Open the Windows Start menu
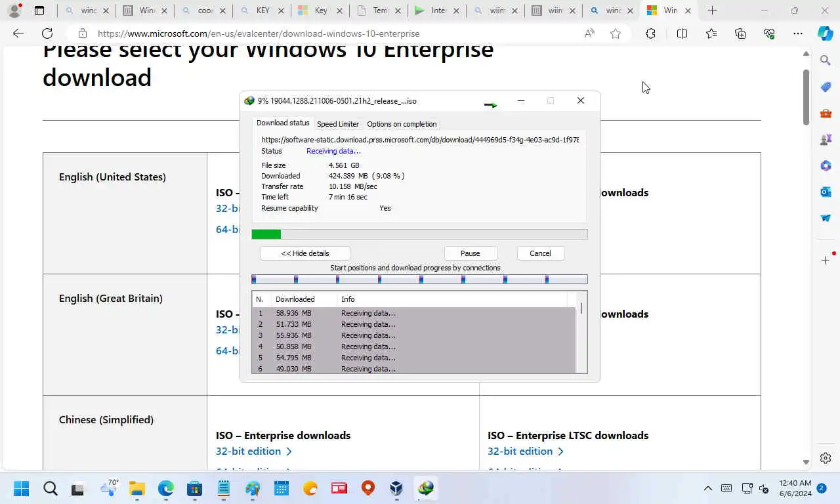Image resolution: width=840 pixels, height=504 pixels. click(22, 488)
